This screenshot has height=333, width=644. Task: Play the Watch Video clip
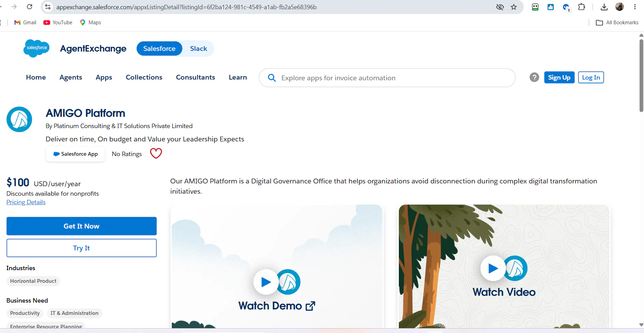[493, 268]
